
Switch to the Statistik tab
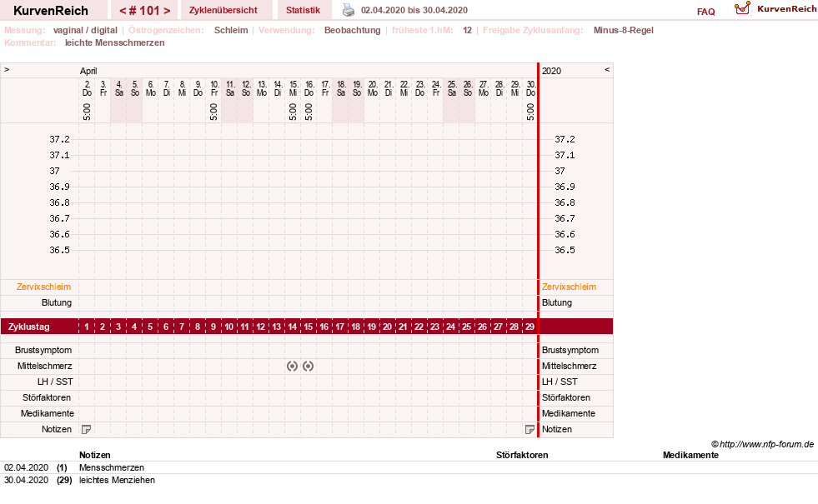tap(303, 10)
